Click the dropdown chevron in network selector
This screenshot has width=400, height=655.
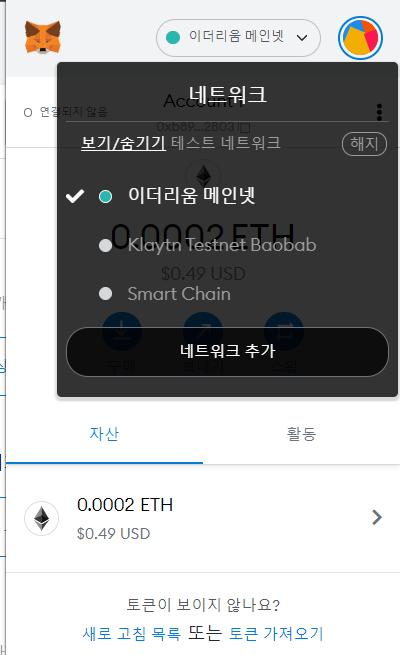click(302, 38)
